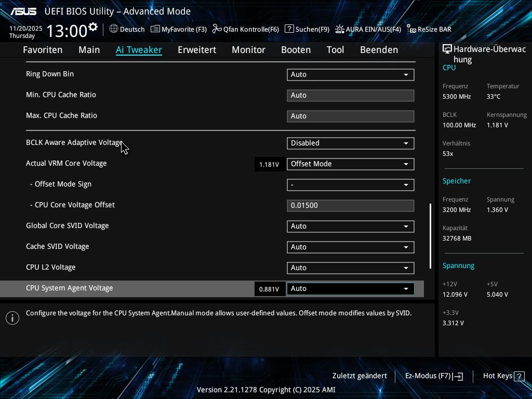
Task: Click the 12.096 V reading
Action: tap(455, 295)
